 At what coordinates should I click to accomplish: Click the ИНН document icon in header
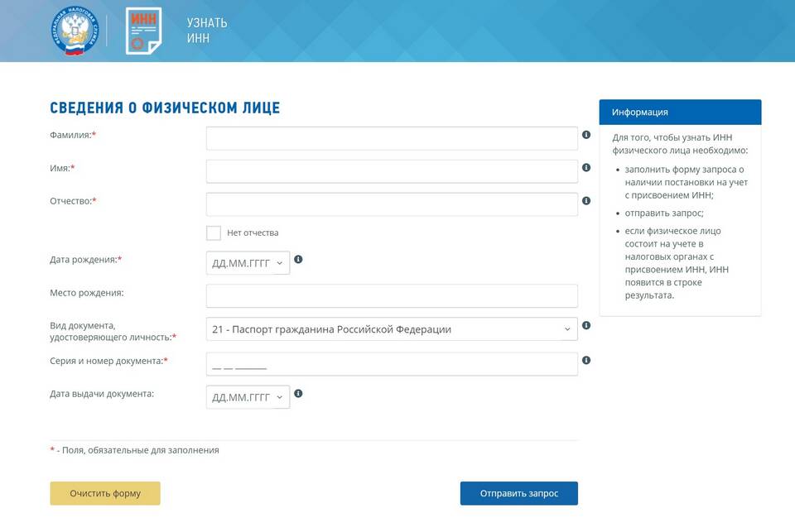click(x=143, y=31)
